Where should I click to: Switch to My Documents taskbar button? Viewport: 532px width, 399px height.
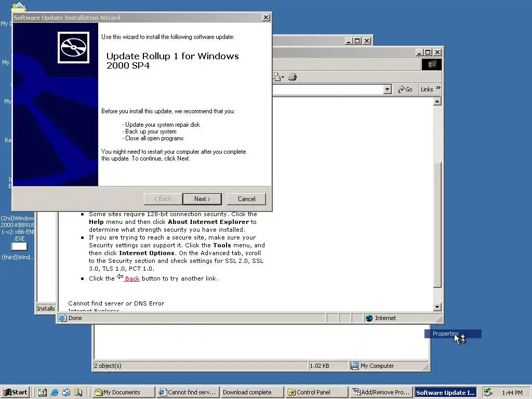(124, 392)
